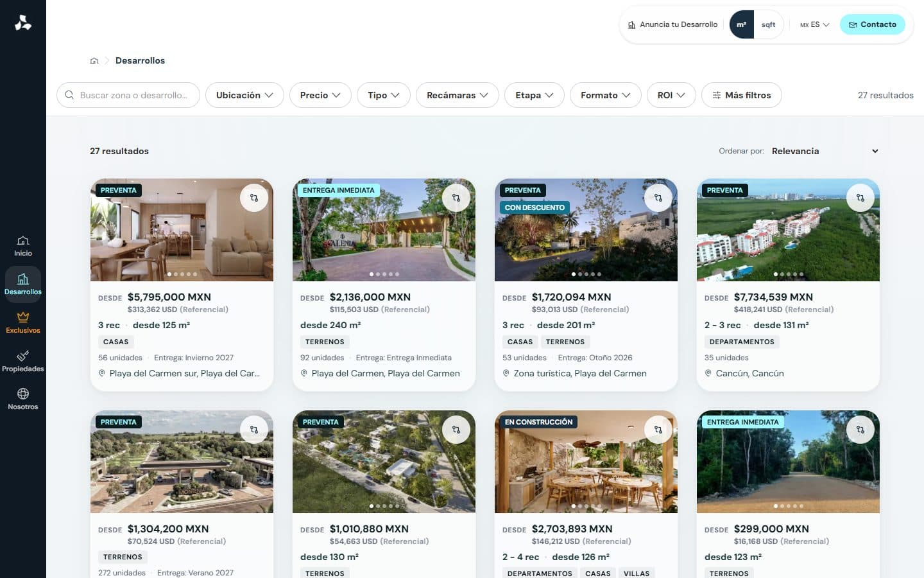This screenshot has width=924, height=578.
Task: Go to Inicio in the sidebar
Action: click(23, 245)
